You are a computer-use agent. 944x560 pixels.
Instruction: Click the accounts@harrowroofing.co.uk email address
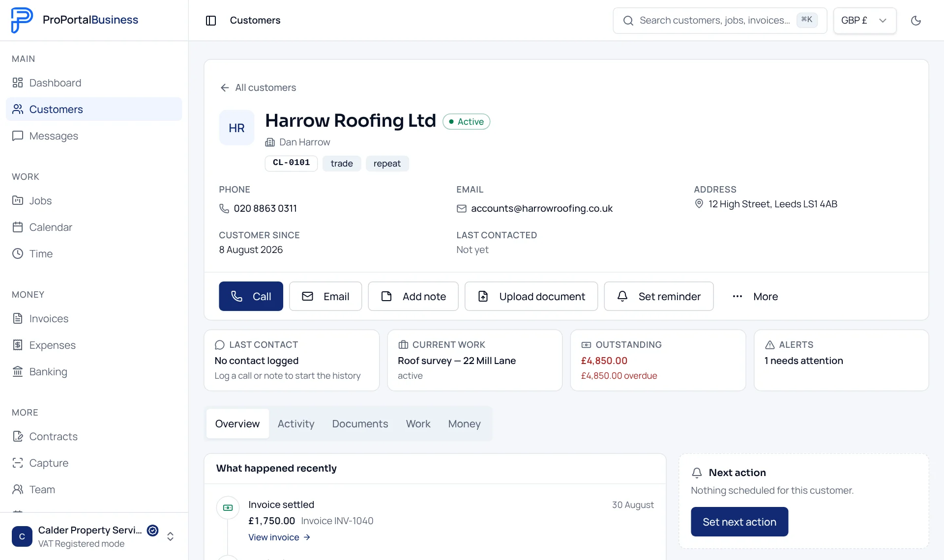tap(542, 208)
